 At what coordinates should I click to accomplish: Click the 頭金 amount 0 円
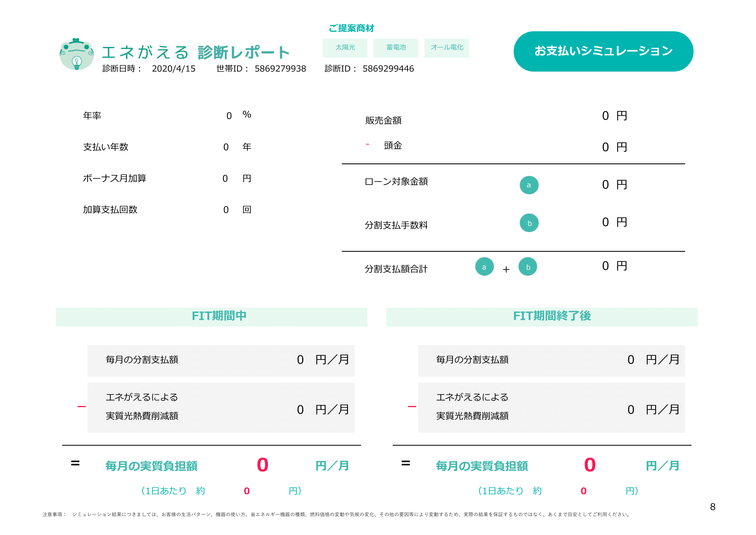[614, 147]
